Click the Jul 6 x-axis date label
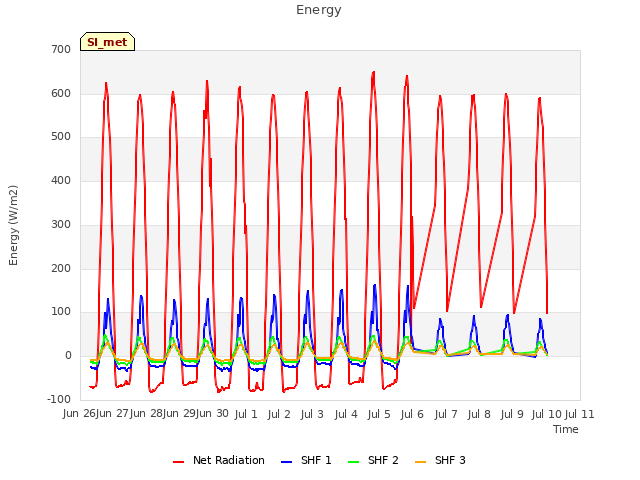The width and height of the screenshot is (640, 480). (x=412, y=414)
